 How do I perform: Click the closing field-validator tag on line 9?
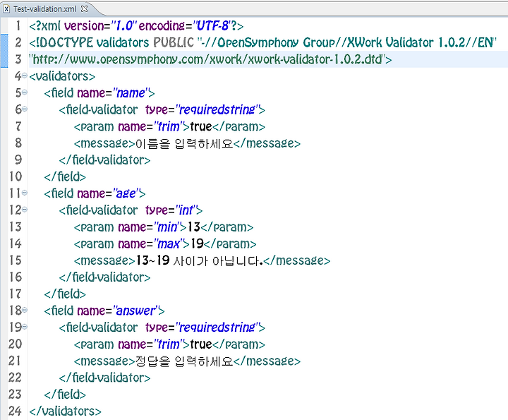pyautogui.click(x=104, y=160)
